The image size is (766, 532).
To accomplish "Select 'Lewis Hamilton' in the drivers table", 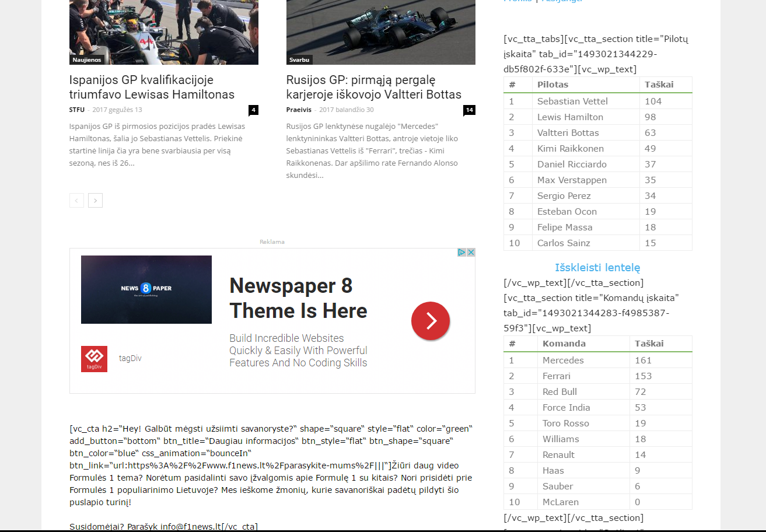I will click(x=570, y=117).
